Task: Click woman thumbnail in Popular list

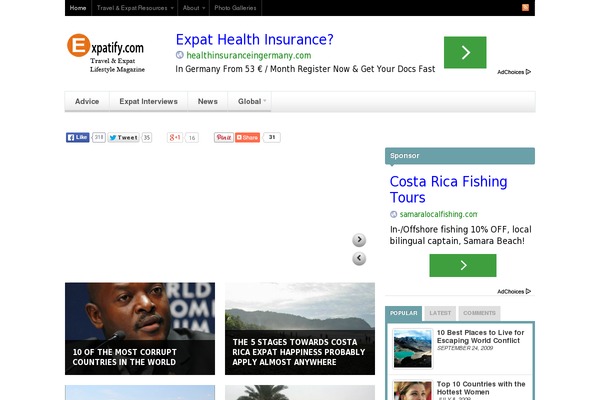Action: [412, 390]
